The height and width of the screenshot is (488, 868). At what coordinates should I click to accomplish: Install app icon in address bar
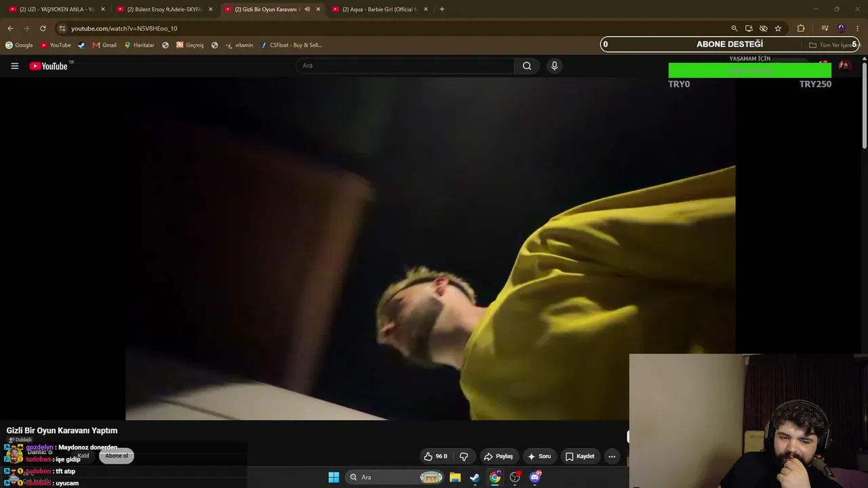coord(749,28)
